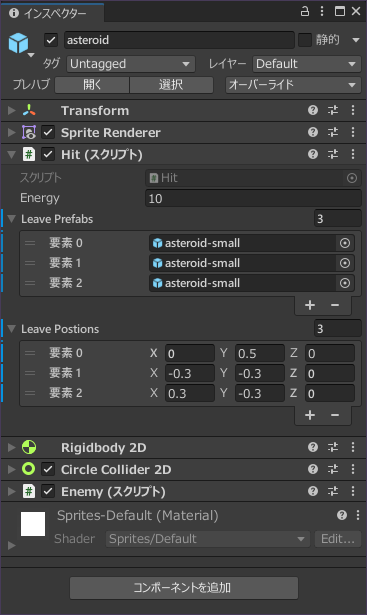Remove element from Leave Postions with minus
The image size is (367, 615).
(335, 415)
